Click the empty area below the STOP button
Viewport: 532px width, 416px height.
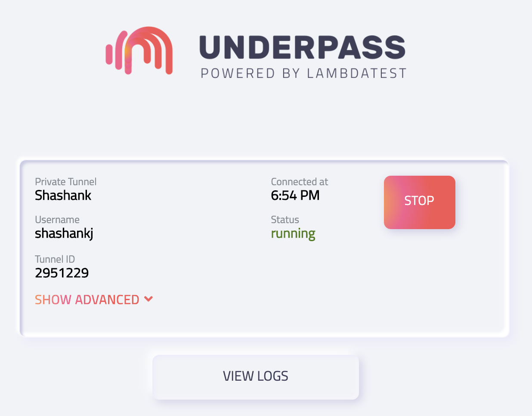420,280
